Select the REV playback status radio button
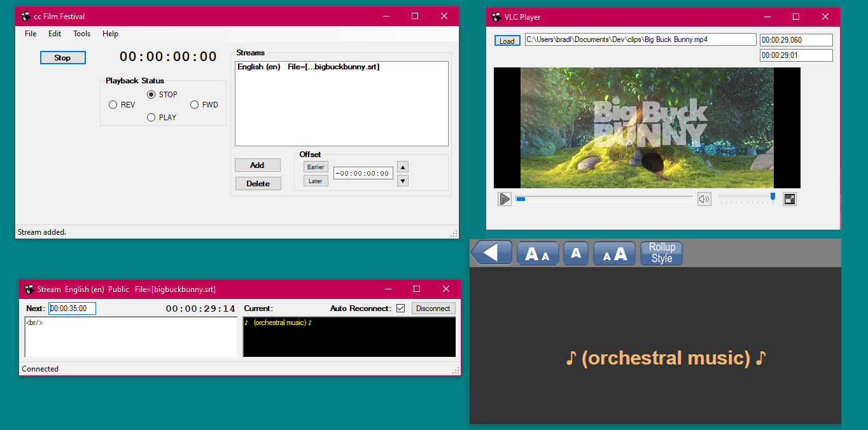 (122, 105)
